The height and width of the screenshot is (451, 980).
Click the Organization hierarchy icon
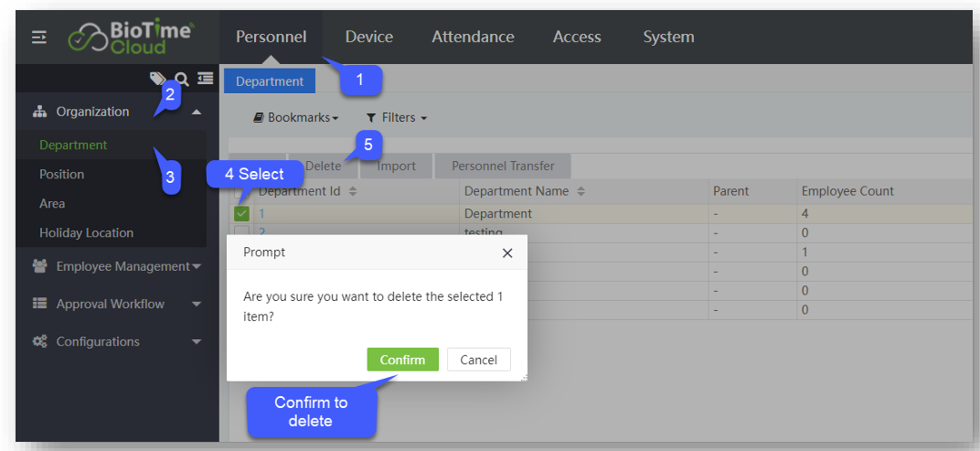tap(39, 112)
